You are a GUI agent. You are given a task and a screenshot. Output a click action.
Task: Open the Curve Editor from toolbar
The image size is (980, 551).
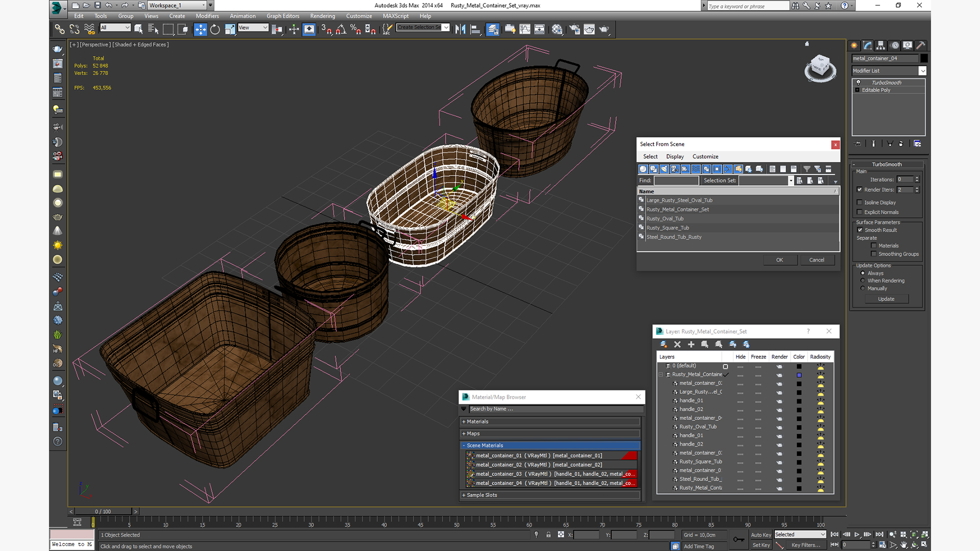click(525, 29)
